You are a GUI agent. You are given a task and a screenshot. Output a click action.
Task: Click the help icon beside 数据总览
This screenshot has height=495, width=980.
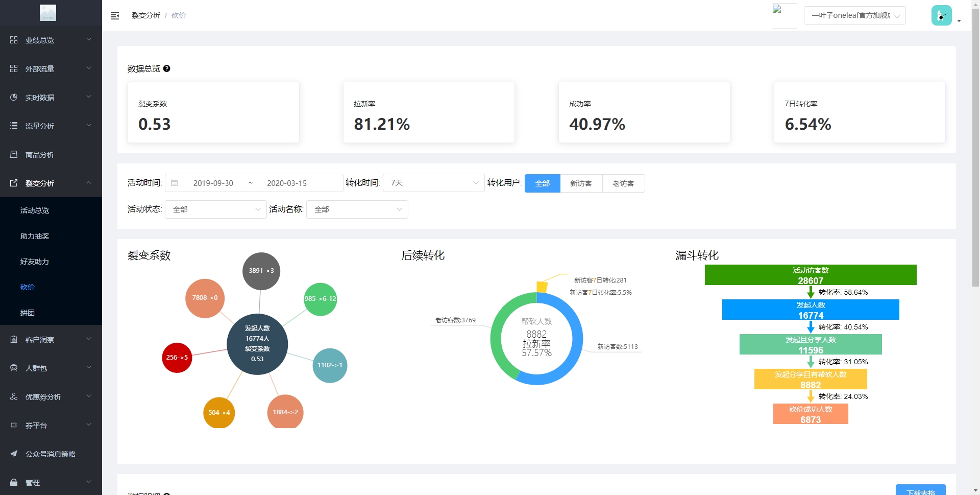coord(166,68)
